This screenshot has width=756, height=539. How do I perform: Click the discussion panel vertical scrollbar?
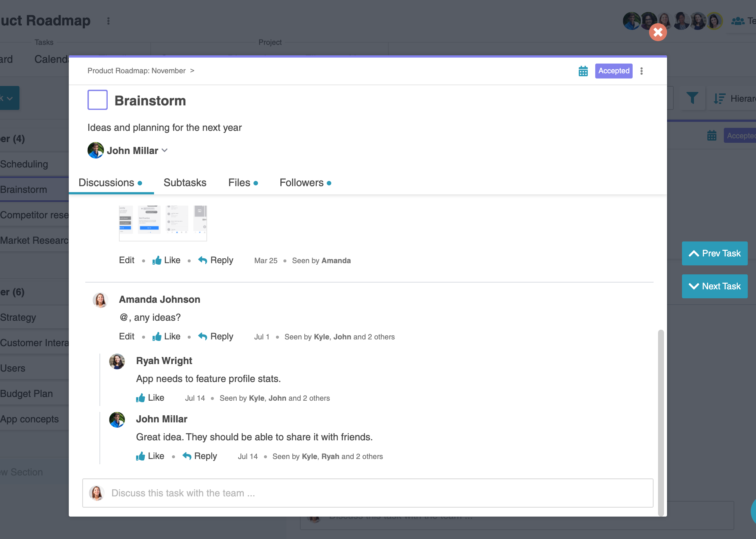point(661,422)
